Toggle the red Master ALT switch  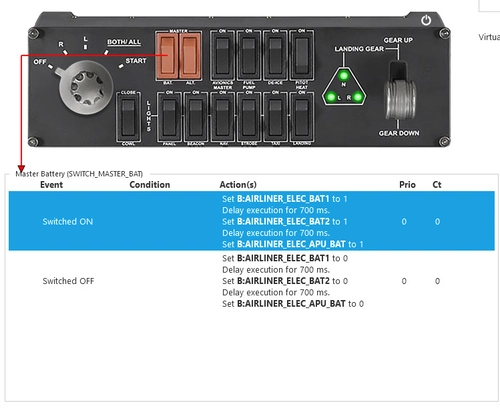190,56
